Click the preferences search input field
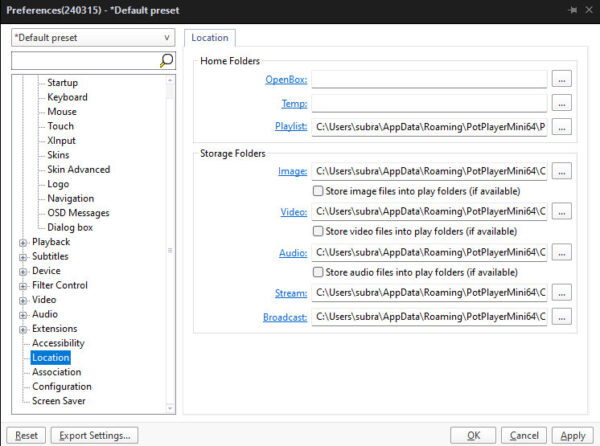 (86, 61)
